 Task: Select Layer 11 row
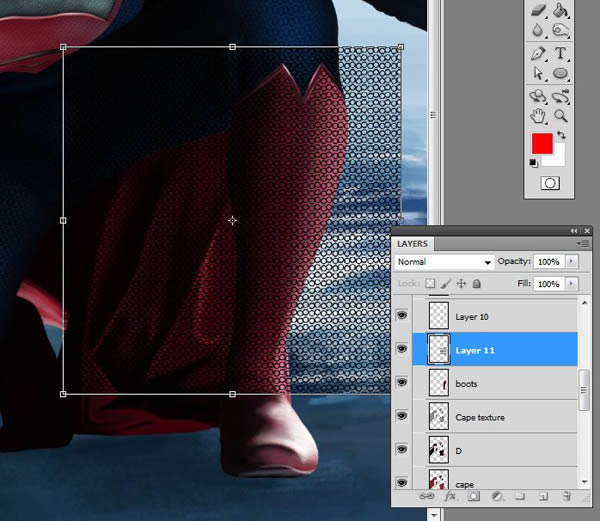pyautogui.click(x=494, y=349)
